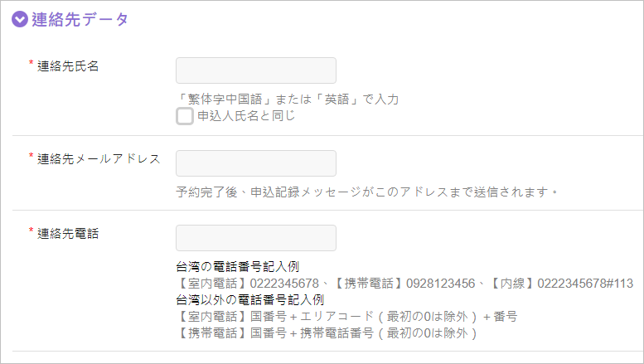Click the 申込人氏名と同じ checkbox label text
The height and width of the screenshot is (364, 644).
tap(246, 116)
